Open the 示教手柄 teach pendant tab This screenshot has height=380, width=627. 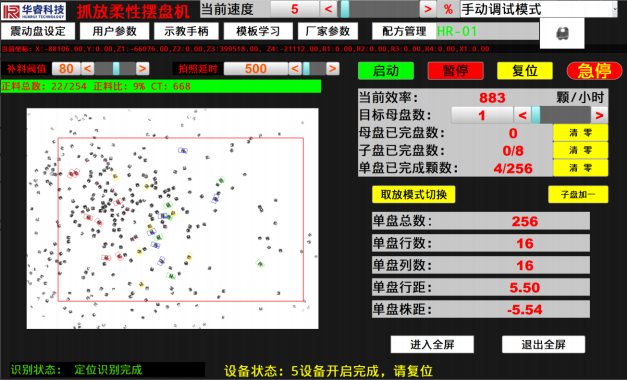pos(186,31)
